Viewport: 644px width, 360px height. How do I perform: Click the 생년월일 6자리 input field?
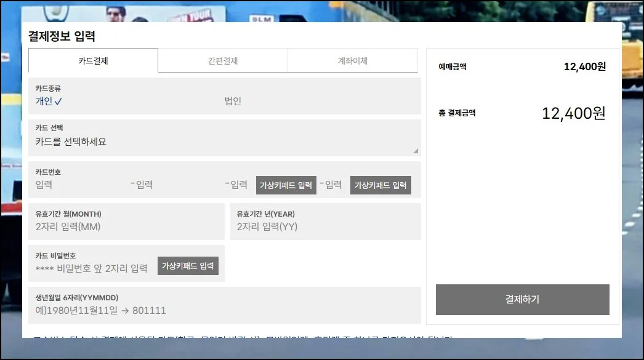click(225, 310)
